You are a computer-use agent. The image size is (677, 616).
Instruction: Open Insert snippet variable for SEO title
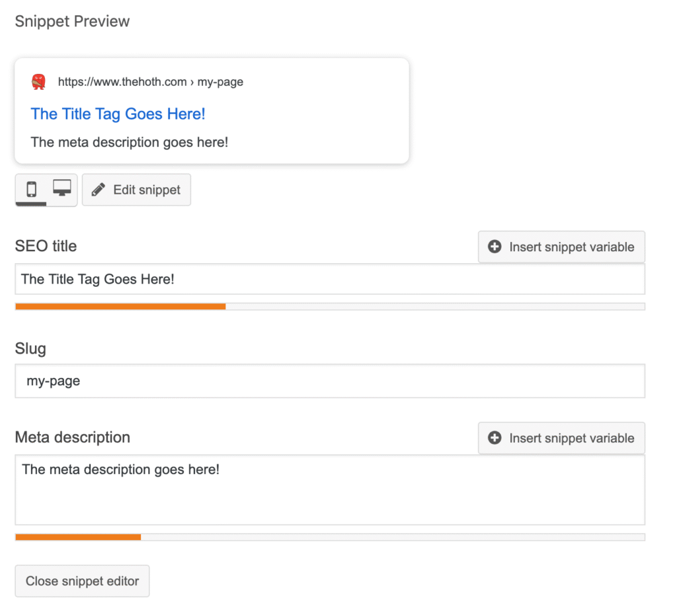pyautogui.click(x=561, y=247)
